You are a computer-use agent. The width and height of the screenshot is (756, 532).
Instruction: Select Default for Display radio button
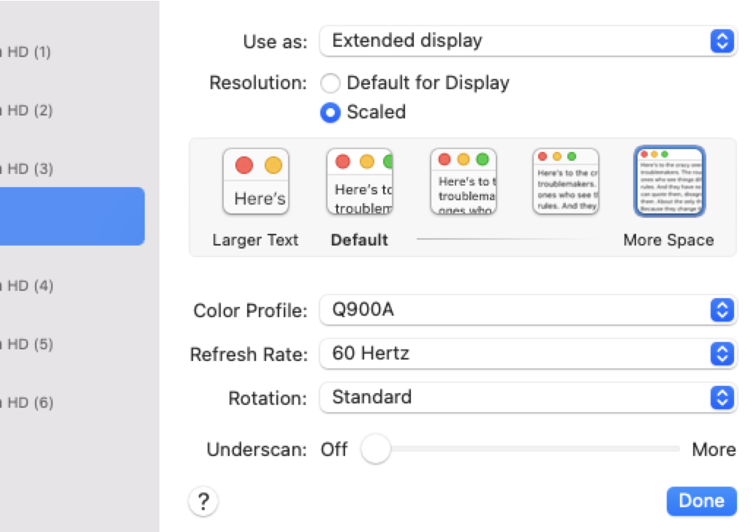pyautogui.click(x=330, y=83)
